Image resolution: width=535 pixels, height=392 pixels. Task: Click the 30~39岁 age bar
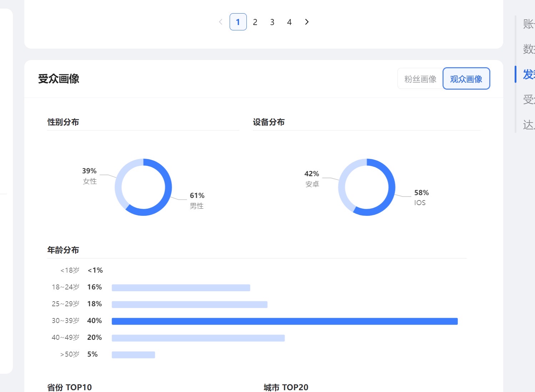coord(285,321)
